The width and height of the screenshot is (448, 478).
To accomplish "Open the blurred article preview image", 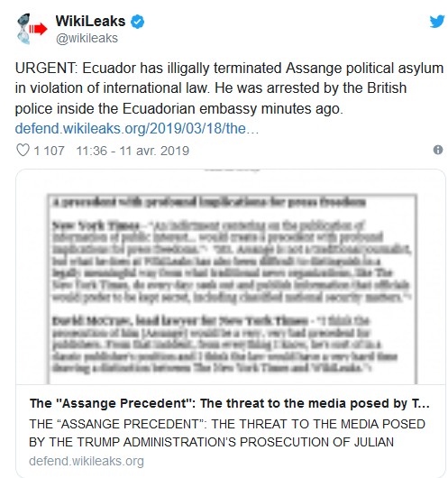I will coord(231,277).
